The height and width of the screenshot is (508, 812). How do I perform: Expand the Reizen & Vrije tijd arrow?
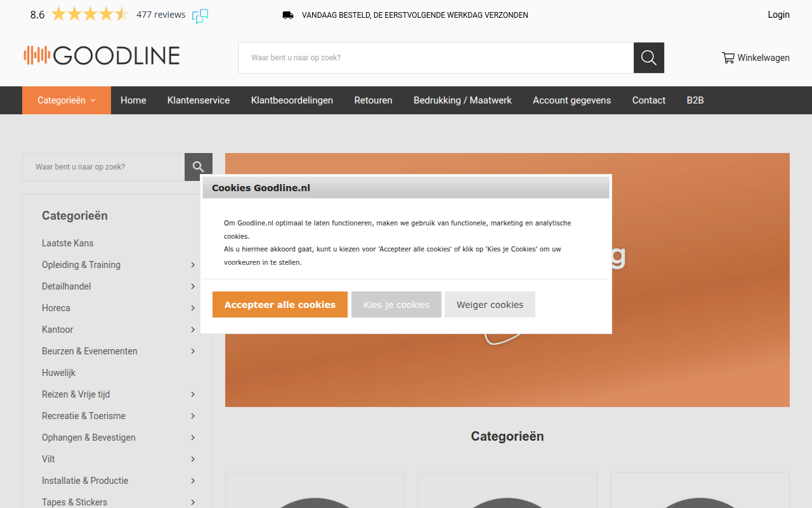(x=193, y=394)
